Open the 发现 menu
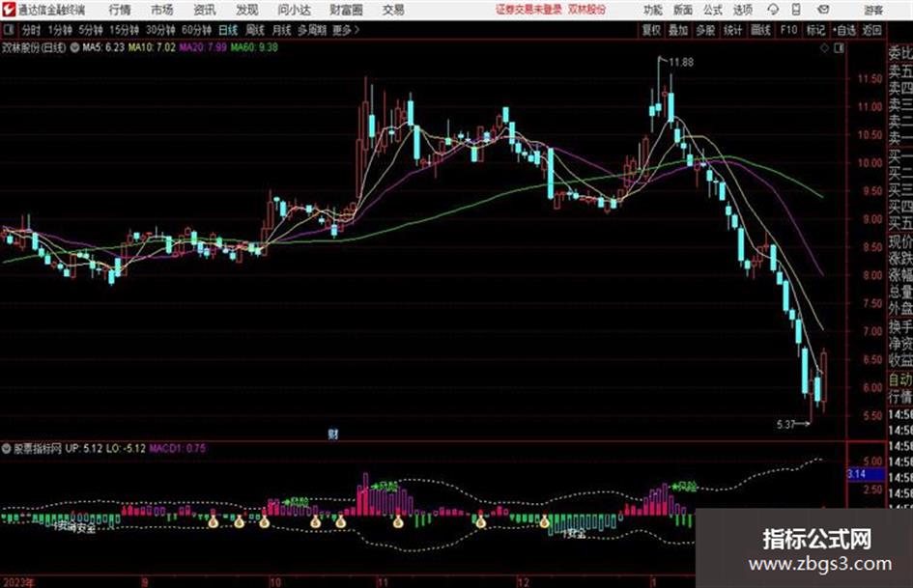Screen dimensions: 913x588 (247, 10)
